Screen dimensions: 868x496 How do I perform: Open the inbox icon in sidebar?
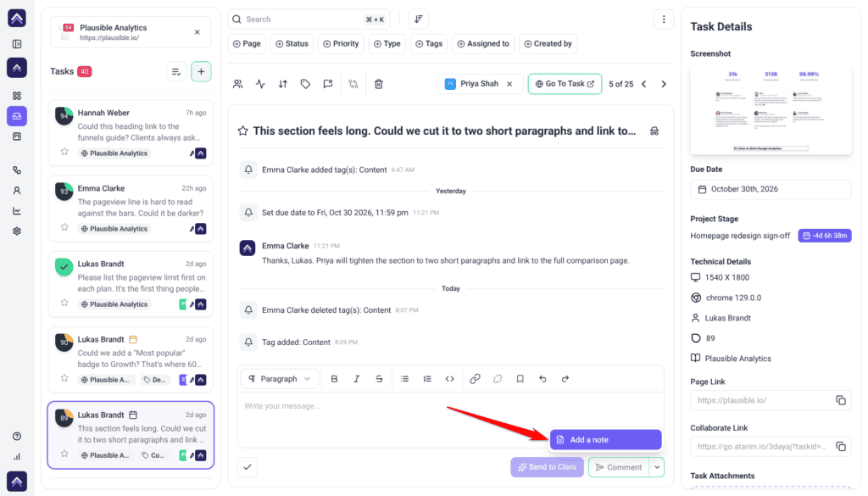pyautogui.click(x=17, y=116)
